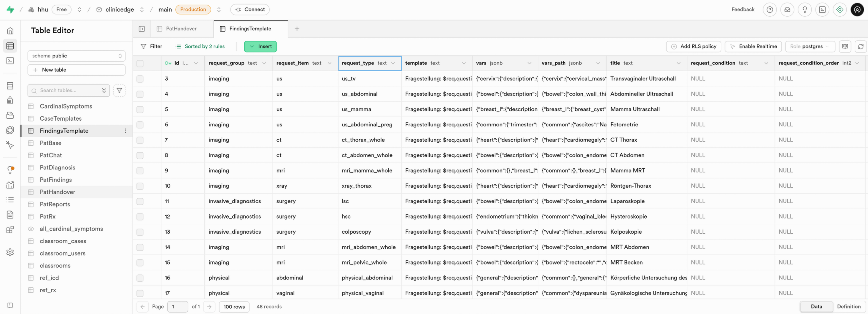Click the filter tables funnel icon

point(119,91)
